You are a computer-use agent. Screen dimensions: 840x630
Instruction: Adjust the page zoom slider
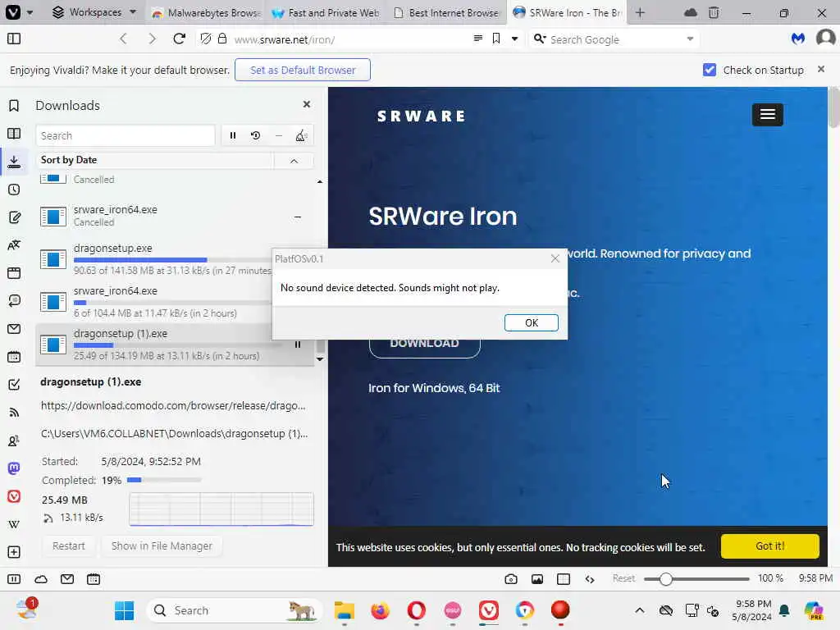[x=696, y=579]
